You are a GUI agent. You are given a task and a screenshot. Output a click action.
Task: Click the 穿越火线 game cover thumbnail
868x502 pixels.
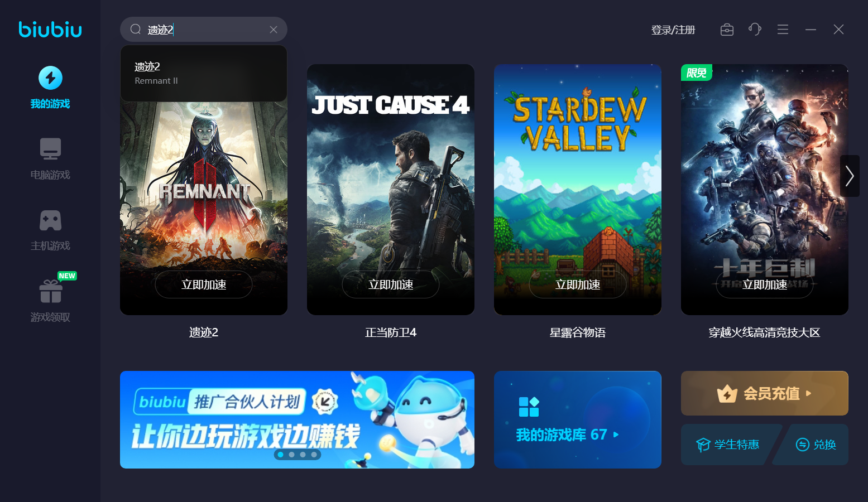click(x=765, y=190)
